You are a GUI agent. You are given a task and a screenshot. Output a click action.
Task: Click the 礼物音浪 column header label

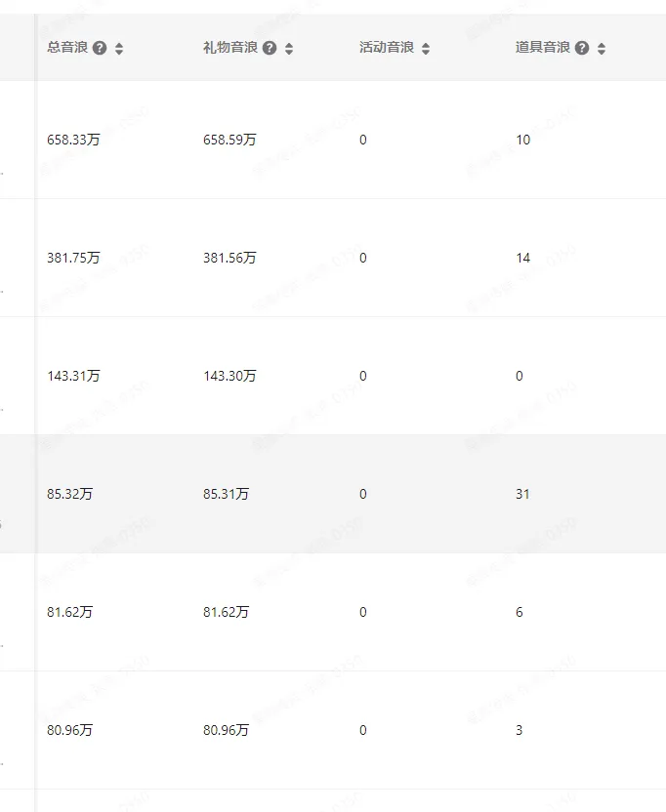pyautogui.click(x=230, y=47)
